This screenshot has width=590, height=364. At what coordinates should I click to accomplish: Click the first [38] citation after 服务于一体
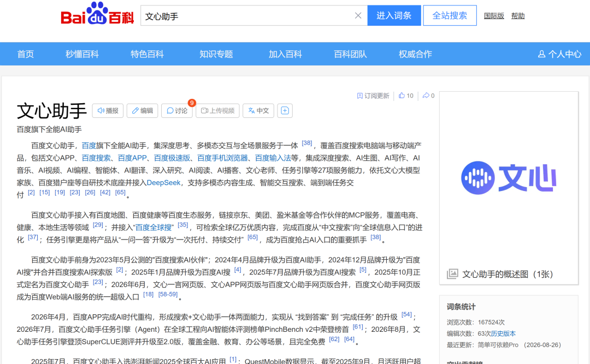coord(306,143)
